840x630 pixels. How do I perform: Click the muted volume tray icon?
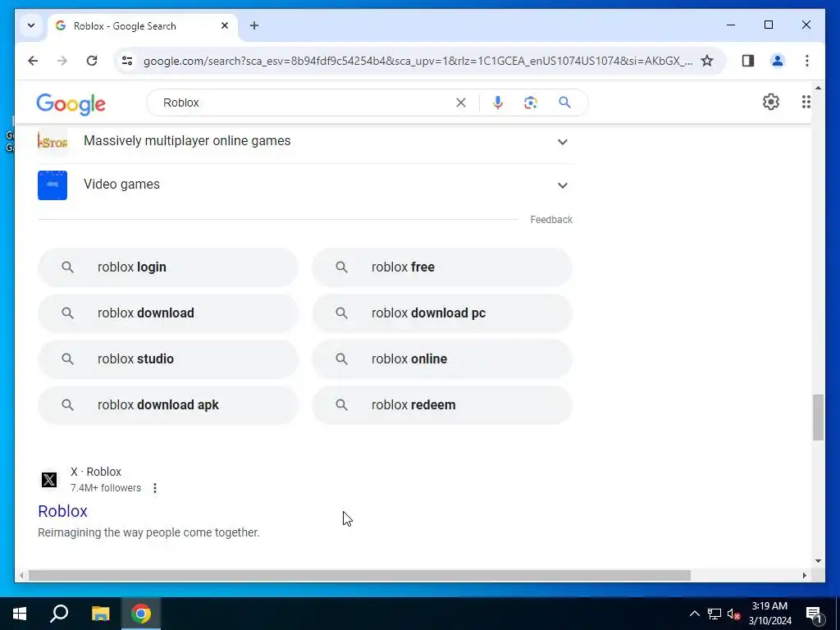733,614
